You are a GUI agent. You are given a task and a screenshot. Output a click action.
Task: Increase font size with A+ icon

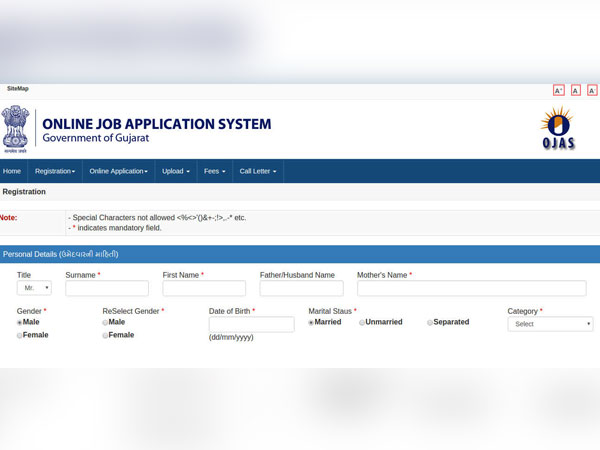559,91
